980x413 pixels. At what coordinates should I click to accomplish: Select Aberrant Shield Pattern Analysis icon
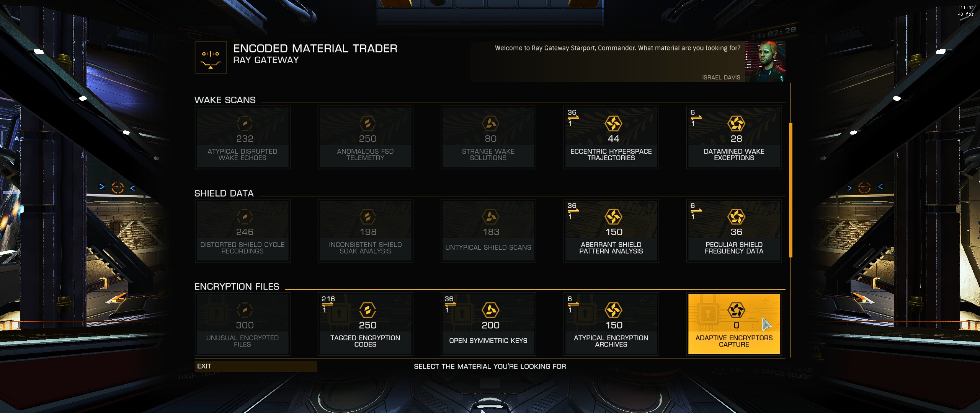point(613,217)
